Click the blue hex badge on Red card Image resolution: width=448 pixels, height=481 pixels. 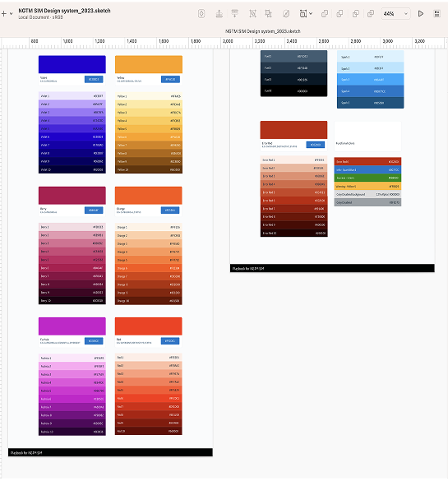(170, 340)
